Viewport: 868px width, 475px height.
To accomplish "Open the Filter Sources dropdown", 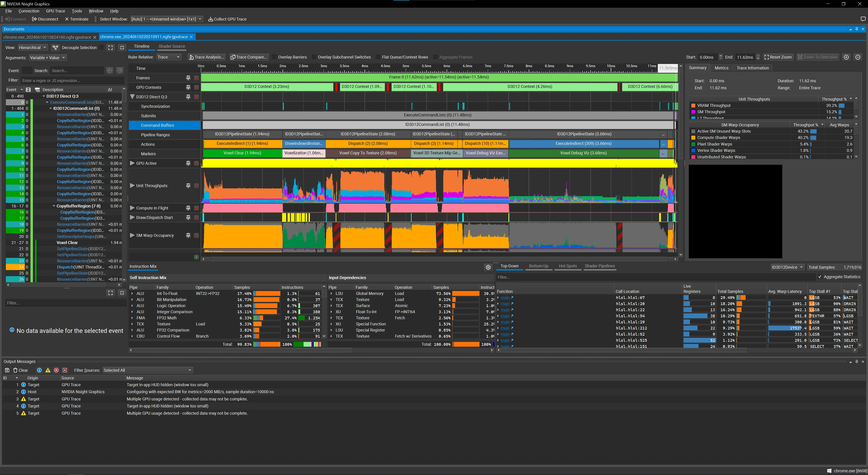I will [x=147, y=370].
